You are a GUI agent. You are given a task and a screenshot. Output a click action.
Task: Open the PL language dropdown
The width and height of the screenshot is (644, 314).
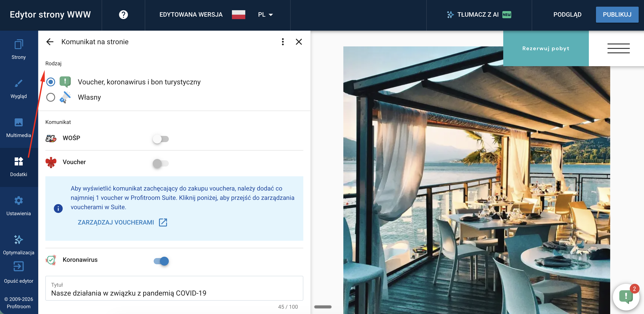[x=265, y=14]
